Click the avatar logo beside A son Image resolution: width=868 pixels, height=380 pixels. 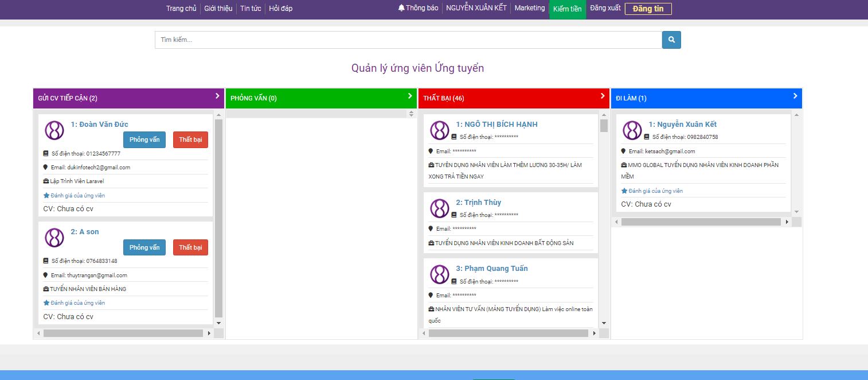point(54,238)
